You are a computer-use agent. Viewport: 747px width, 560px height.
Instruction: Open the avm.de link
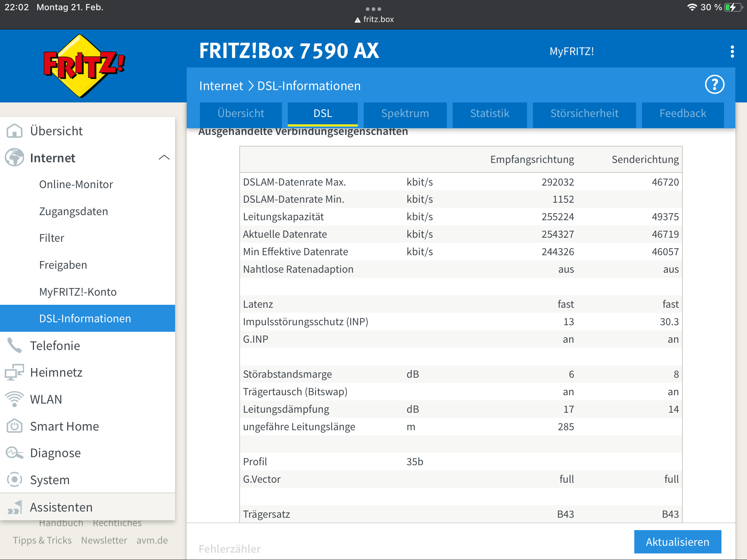pos(152,540)
